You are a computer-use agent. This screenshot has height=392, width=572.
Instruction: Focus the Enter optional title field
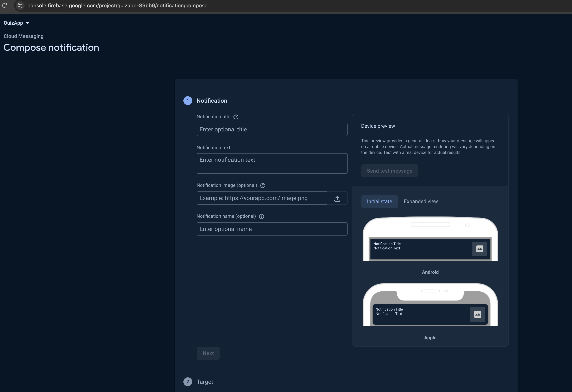pyautogui.click(x=272, y=129)
